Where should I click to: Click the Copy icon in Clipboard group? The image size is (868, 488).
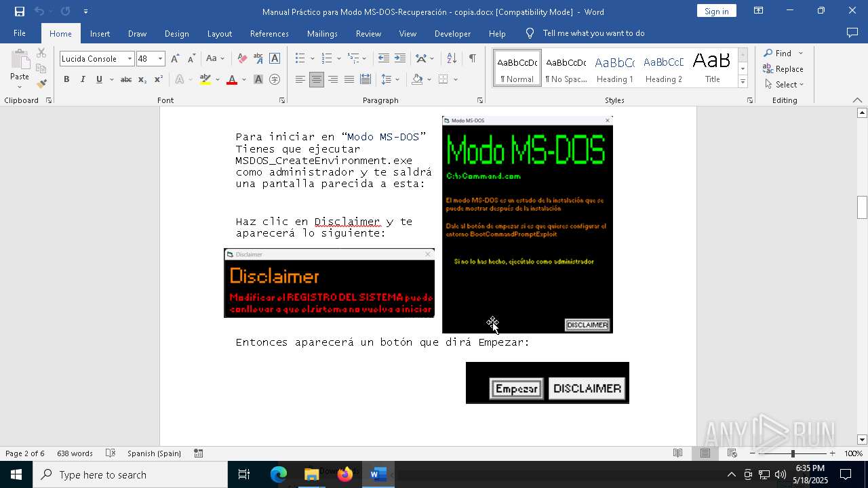click(x=41, y=68)
